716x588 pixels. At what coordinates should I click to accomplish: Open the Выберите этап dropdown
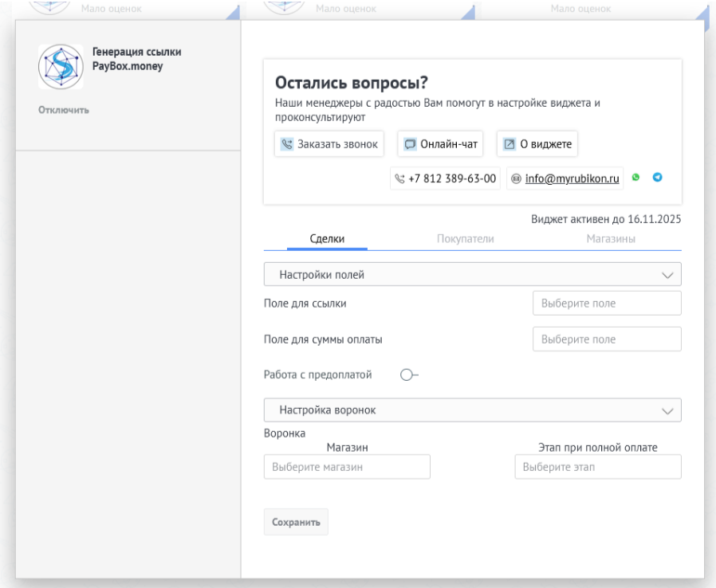coord(598,467)
